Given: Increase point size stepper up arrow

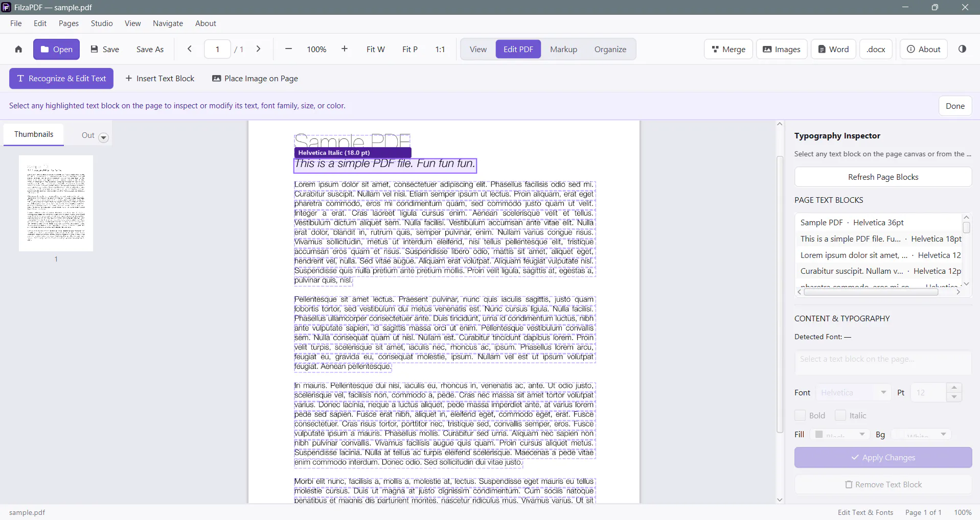Looking at the screenshot, I should tap(954, 387).
